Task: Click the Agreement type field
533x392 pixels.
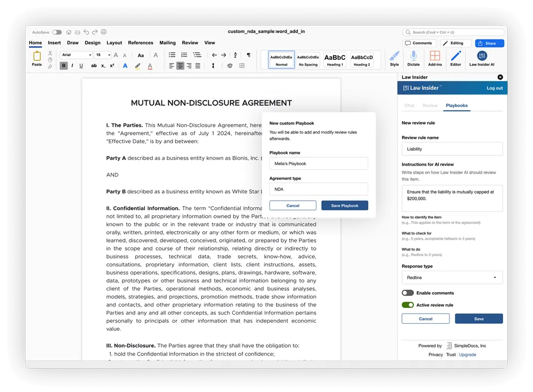Action: pos(319,189)
